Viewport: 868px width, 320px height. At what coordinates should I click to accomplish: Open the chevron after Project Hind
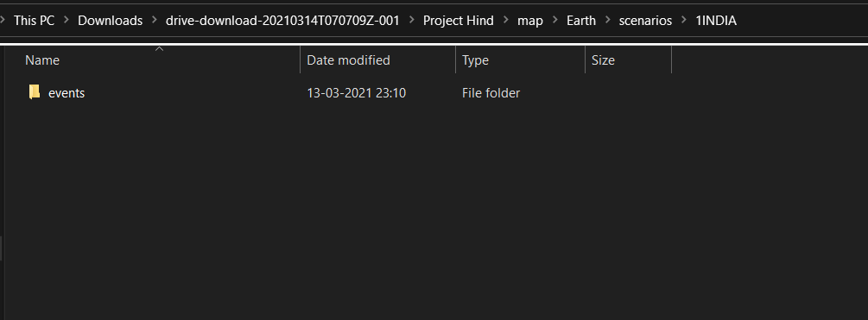point(505,21)
